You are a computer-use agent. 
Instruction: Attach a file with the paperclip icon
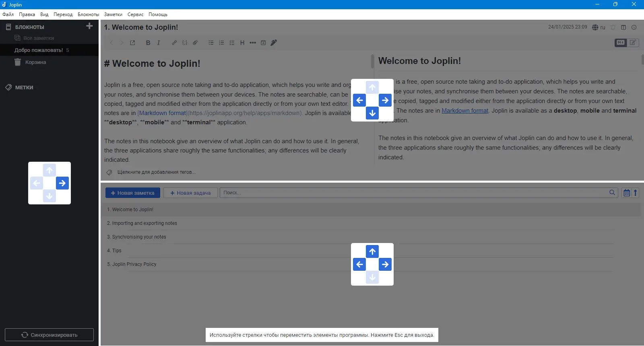(x=195, y=43)
